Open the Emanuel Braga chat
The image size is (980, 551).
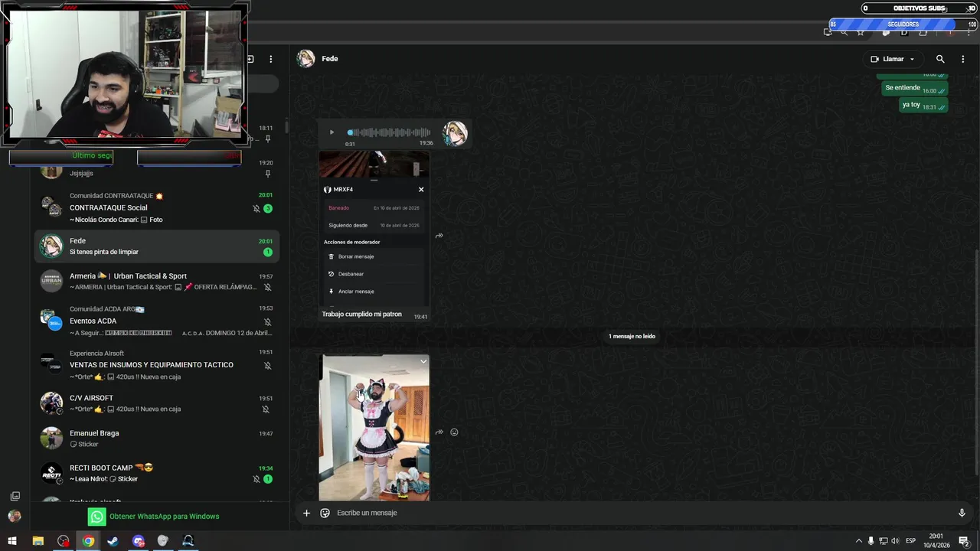tap(156, 438)
